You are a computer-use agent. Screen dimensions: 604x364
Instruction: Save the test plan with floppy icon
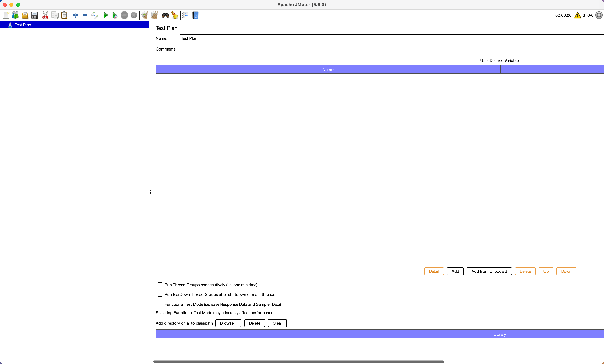[x=34, y=15]
